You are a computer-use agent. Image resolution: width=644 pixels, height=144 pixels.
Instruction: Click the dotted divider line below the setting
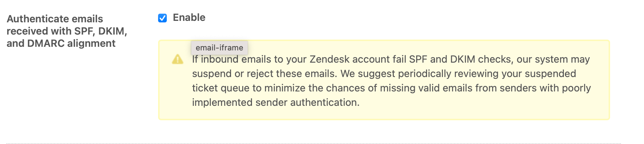[314, 143]
